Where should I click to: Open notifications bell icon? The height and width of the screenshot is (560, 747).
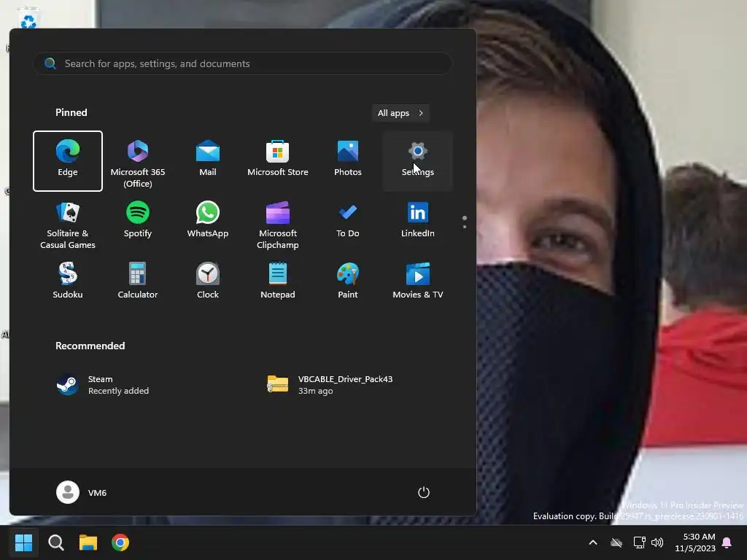coord(727,542)
